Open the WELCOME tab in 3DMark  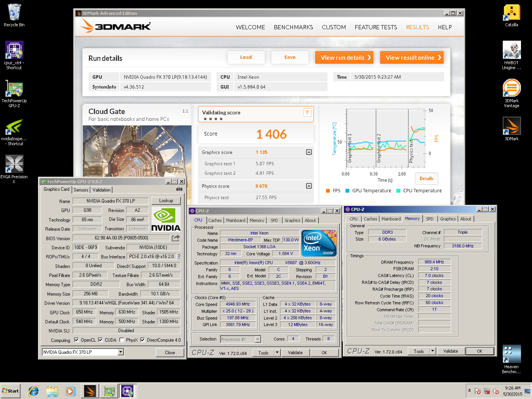click(x=250, y=27)
